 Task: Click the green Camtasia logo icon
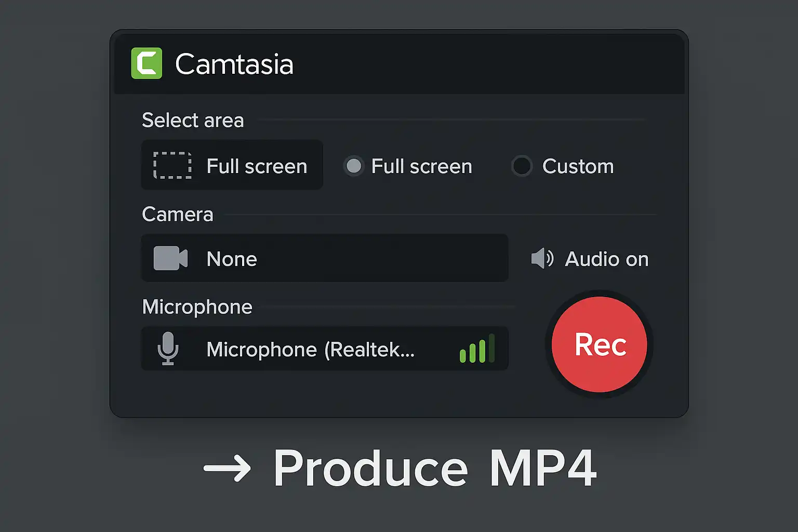coord(147,63)
